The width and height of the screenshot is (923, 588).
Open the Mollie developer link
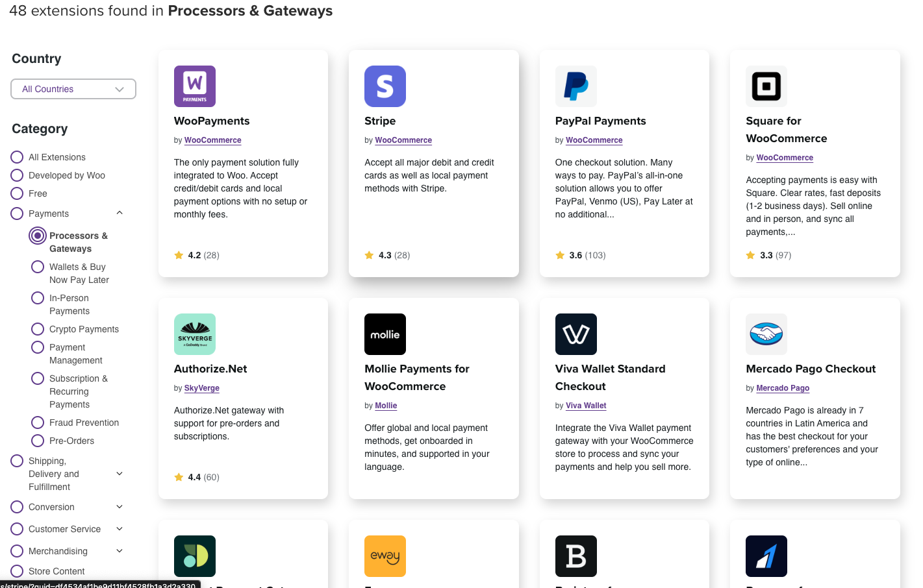386,406
